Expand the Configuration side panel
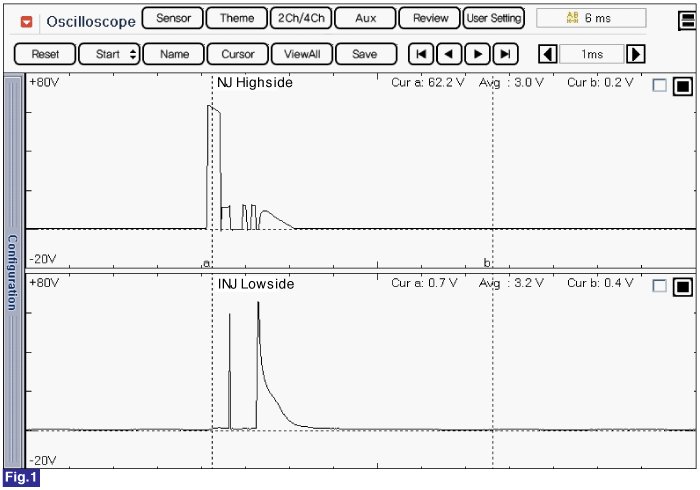Screen dimensions: 700x490 (x=13, y=270)
